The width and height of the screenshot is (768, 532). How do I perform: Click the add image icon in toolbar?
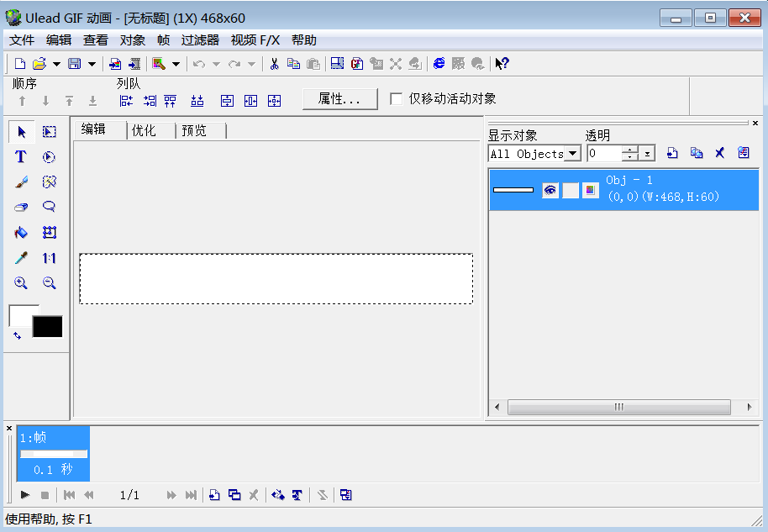114,64
